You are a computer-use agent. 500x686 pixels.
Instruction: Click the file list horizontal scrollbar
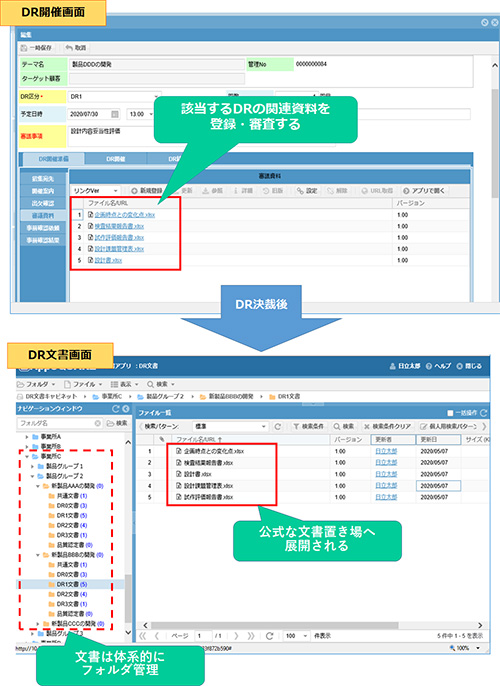pos(275,625)
